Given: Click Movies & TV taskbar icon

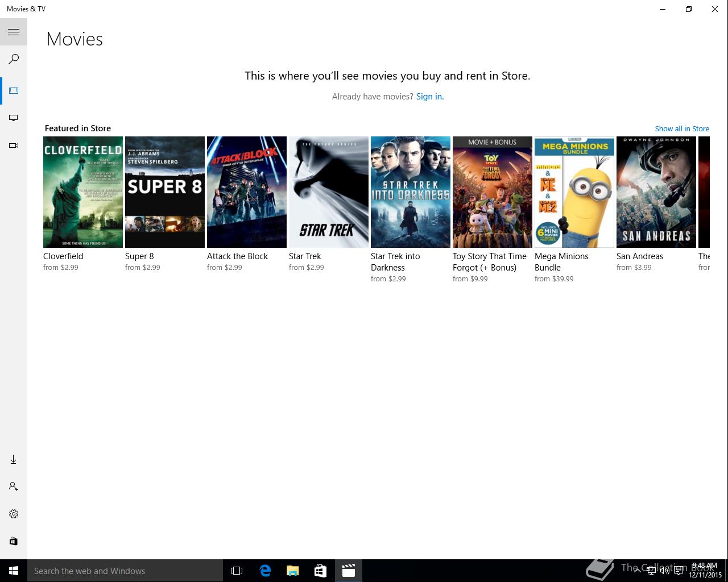Looking at the screenshot, I should 349,571.
